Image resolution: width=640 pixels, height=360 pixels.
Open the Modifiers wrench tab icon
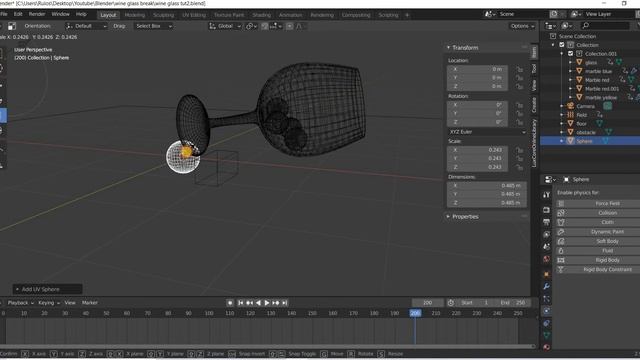546,287
